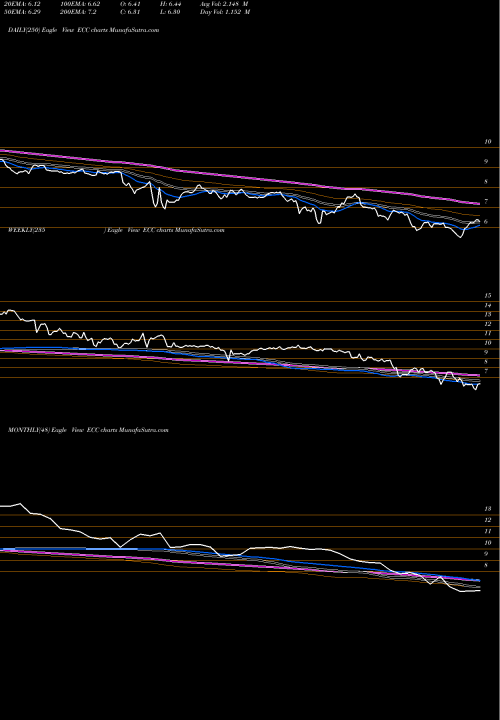Click axis label 7 on the daily chart
The height and width of the screenshot is (720, 500).
click(x=485, y=202)
